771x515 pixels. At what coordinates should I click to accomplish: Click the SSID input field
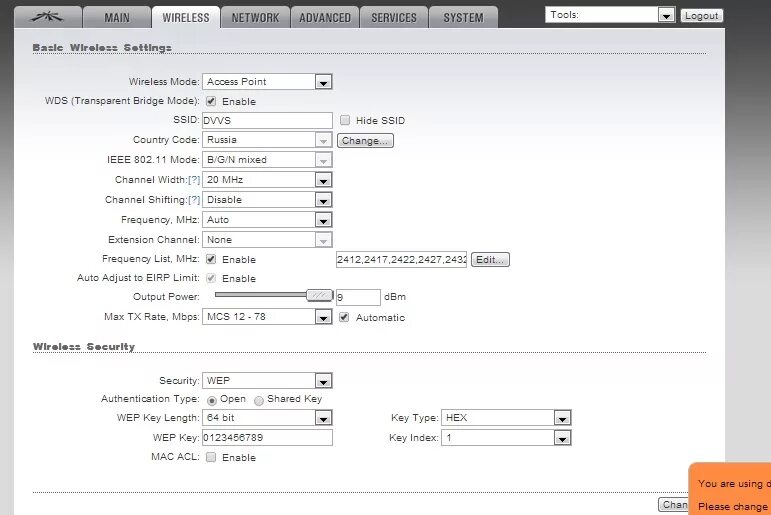tap(267, 121)
